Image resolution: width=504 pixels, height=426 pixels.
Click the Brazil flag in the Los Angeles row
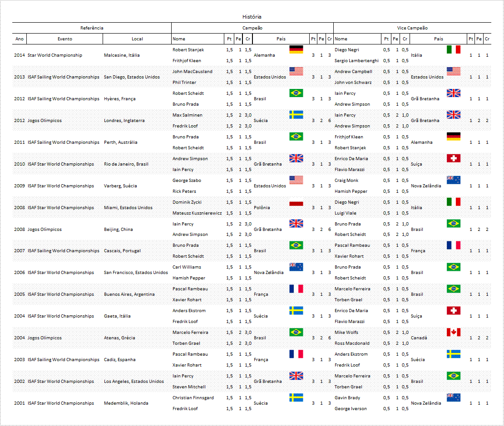point(454,376)
